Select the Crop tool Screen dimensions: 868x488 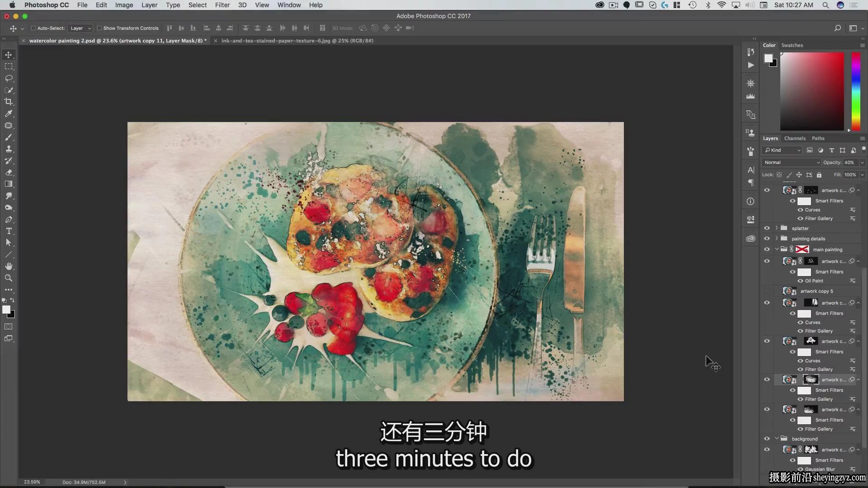click(9, 102)
